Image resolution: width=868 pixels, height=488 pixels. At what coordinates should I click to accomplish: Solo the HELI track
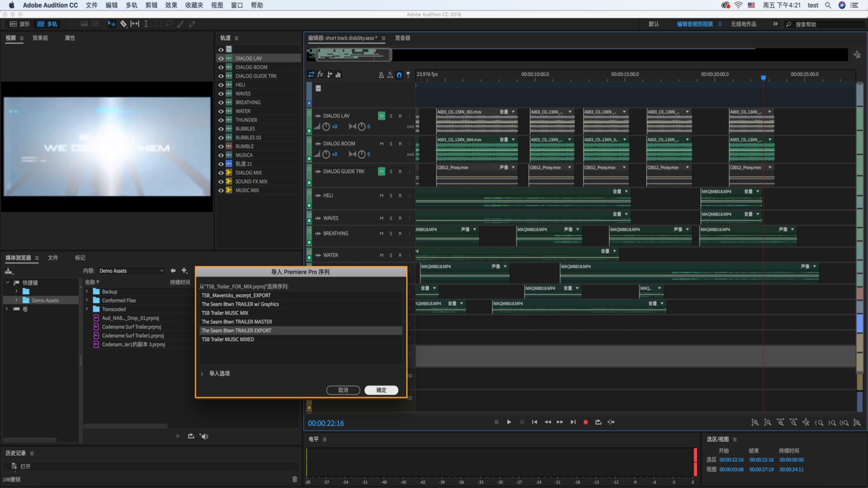point(391,195)
